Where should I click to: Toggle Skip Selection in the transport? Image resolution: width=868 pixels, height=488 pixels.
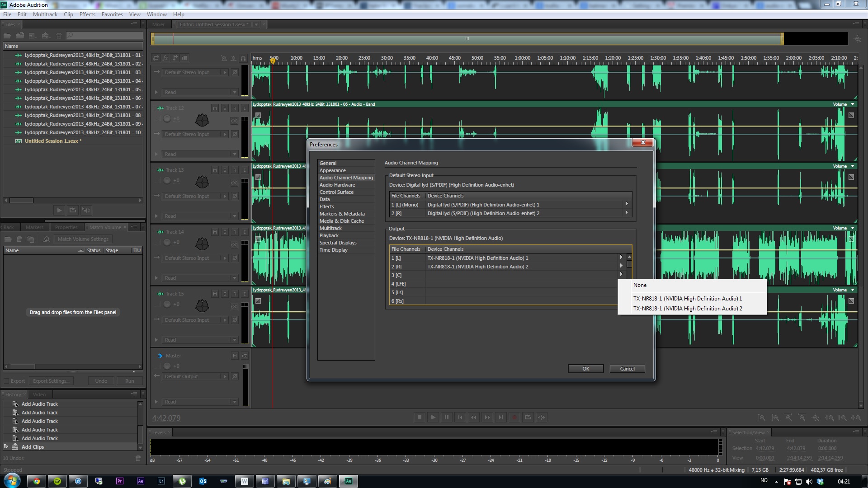[542, 417]
